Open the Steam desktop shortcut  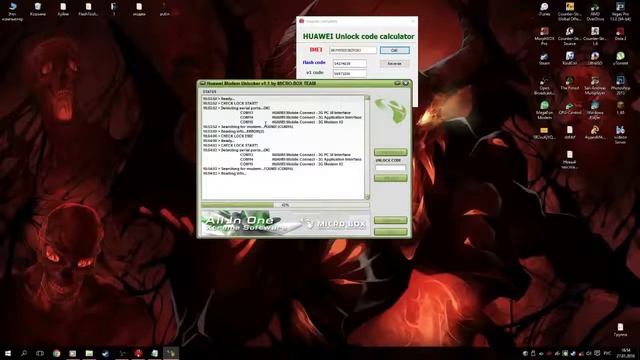click(544, 57)
